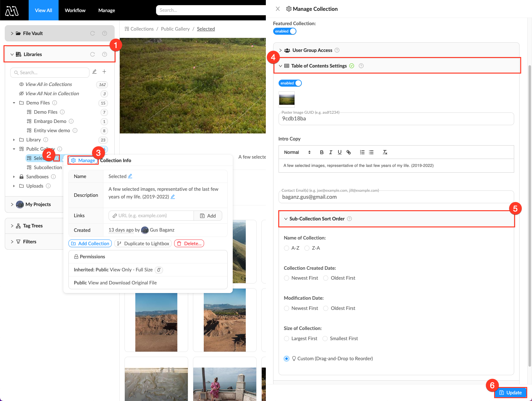Image resolution: width=532 pixels, height=401 pixels.
Task: Open the Manage top menu
Action: (107, 10)
